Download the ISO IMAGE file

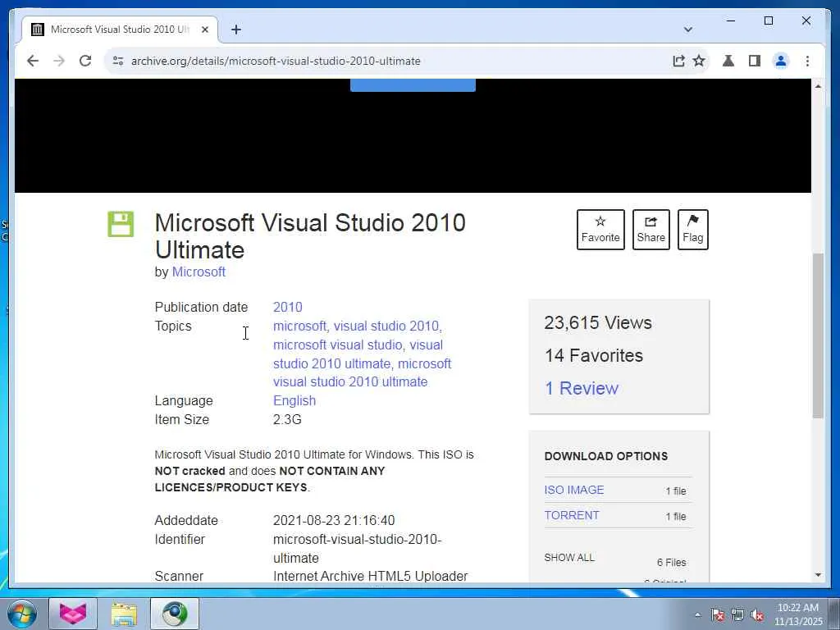[573, 490]
